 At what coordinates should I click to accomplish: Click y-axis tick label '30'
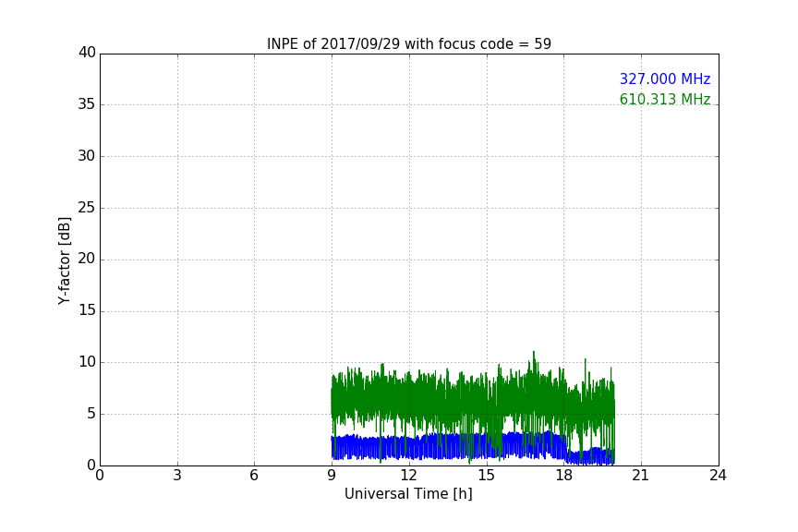(87, 156)
